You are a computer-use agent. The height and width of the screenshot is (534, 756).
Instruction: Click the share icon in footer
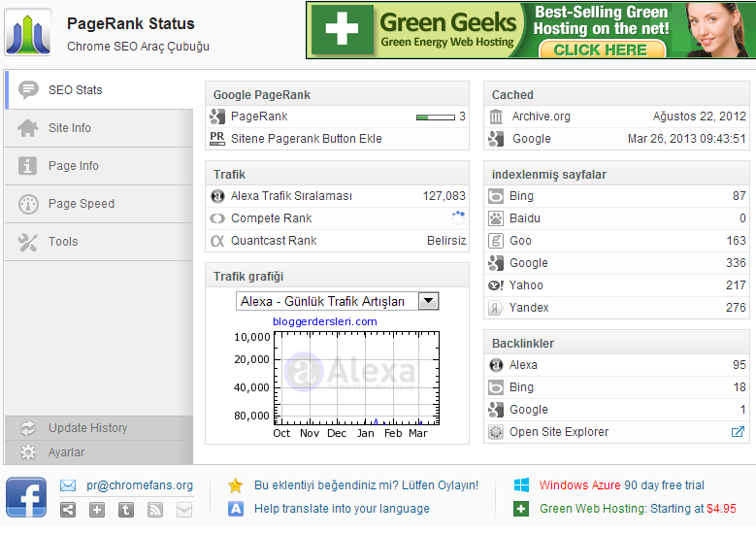click(68, 510)
